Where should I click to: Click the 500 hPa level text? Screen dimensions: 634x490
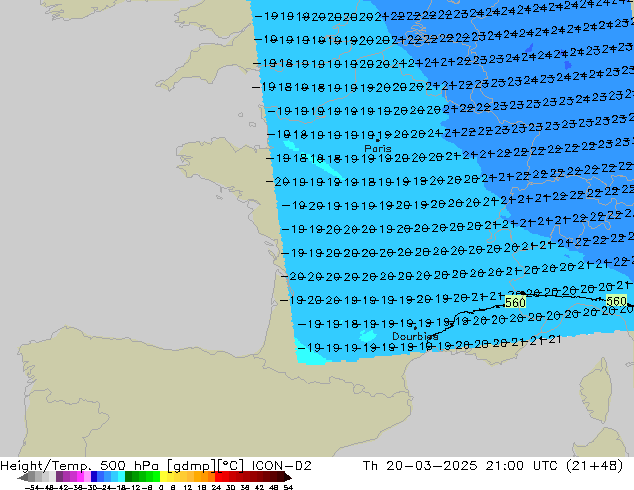(x=129, y=466)
